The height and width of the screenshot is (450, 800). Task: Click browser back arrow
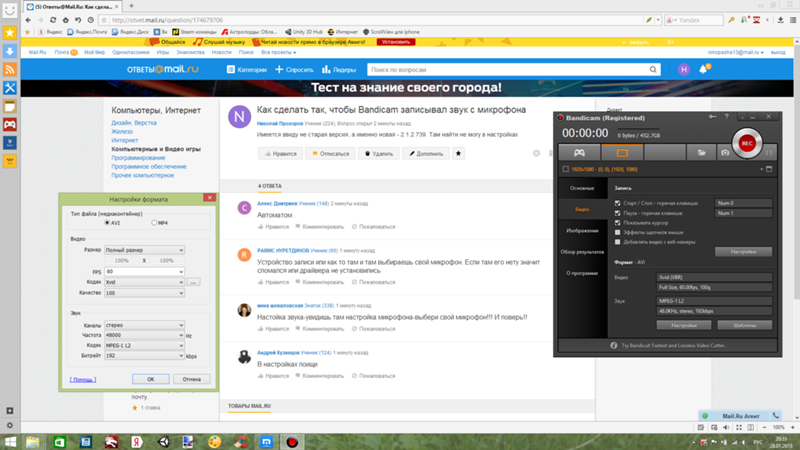(28, 20)
